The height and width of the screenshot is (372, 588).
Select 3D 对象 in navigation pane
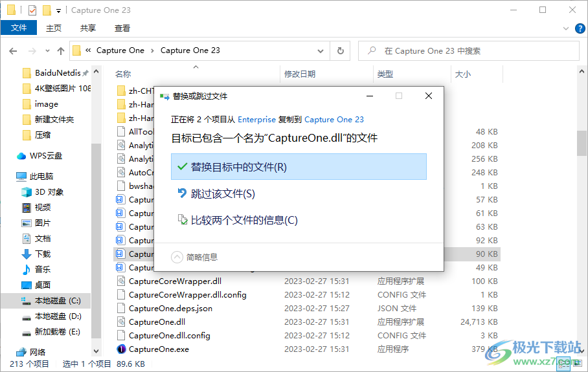(x=49, y=191)
